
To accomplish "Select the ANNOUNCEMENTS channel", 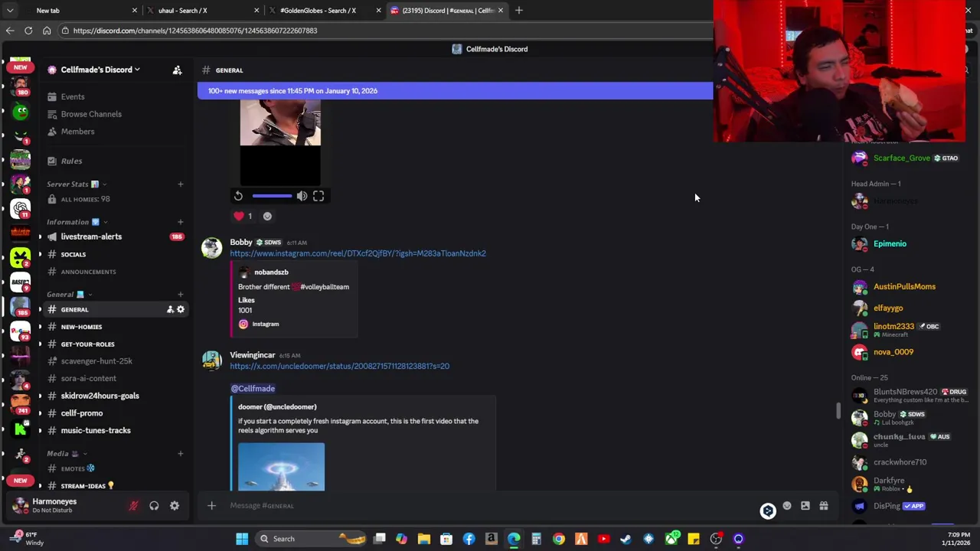I will click(x=88, y=272).
